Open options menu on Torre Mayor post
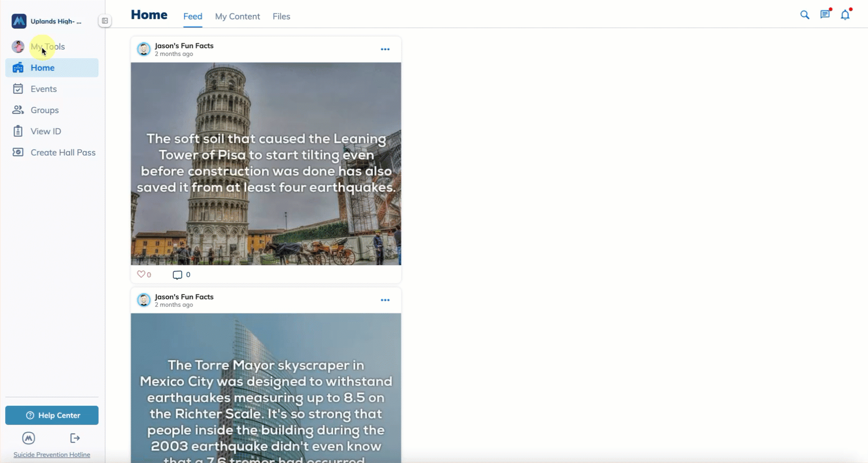 point(385,300)
